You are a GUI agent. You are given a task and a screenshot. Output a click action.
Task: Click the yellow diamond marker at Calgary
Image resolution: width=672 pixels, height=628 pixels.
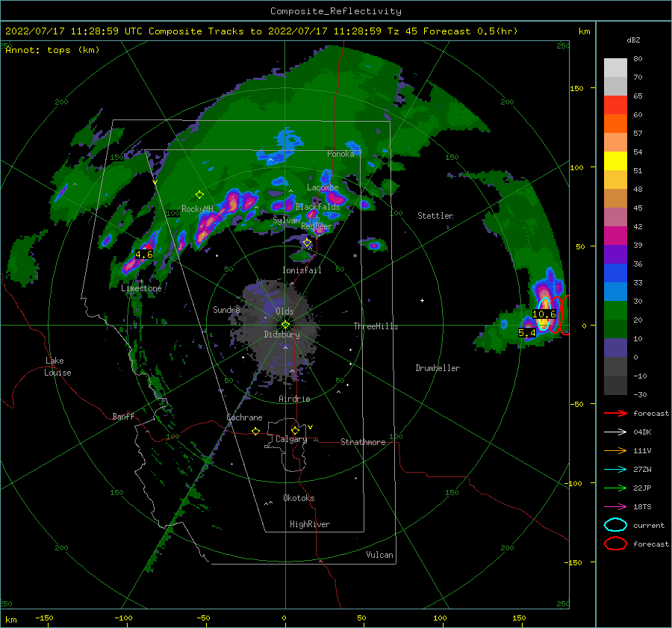click(x=295, y=430)
